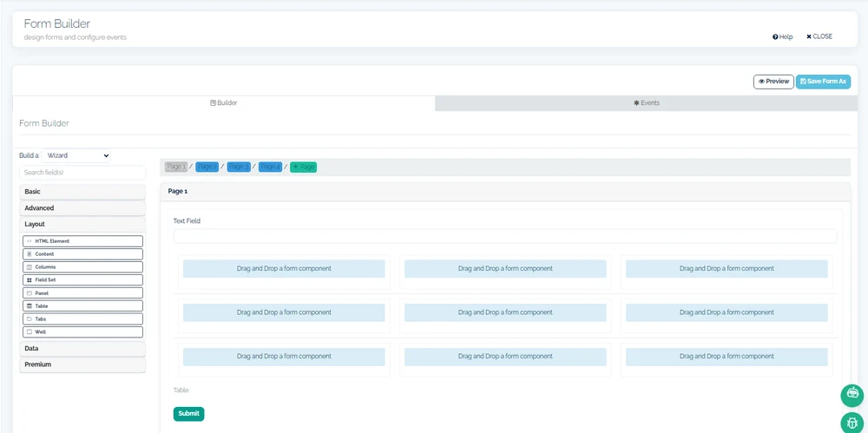
Task: Expand the Premium components group
Action: pos(82,364)
